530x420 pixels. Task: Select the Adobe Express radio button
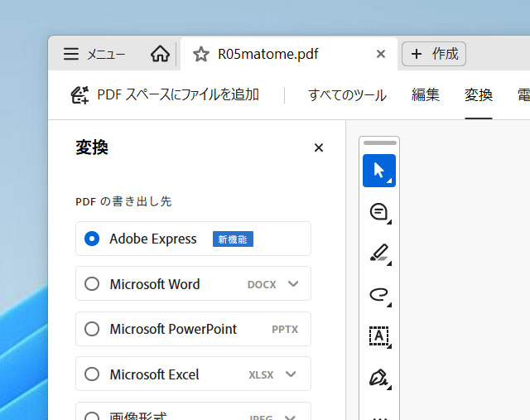click(92, 239)
